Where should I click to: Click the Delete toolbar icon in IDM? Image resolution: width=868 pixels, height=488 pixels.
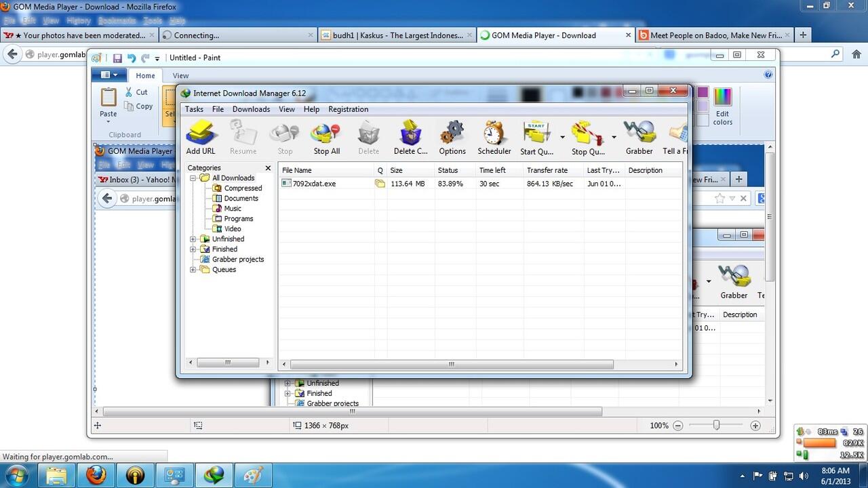tap(368, 138)
